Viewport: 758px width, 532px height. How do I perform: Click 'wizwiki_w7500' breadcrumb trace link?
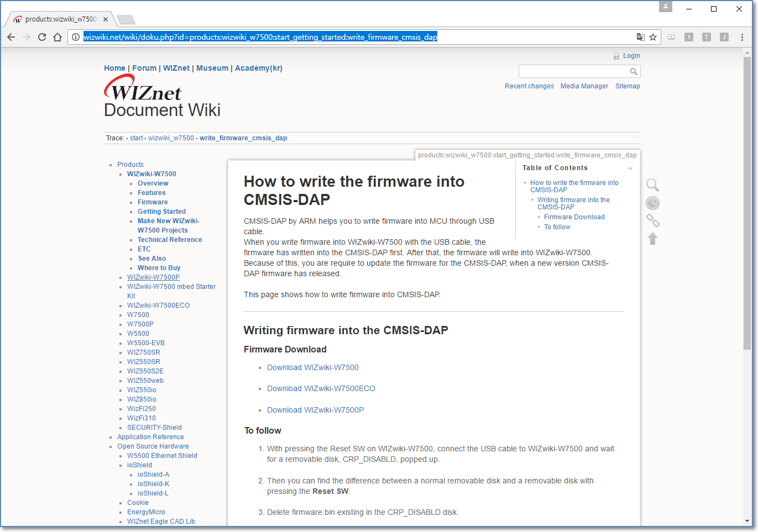coord(171,138)
